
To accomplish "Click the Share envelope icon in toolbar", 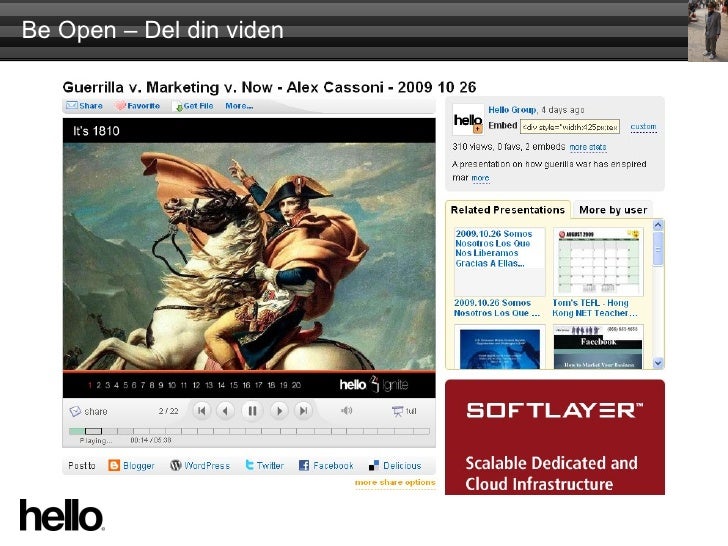I will (x=72, y=105).
